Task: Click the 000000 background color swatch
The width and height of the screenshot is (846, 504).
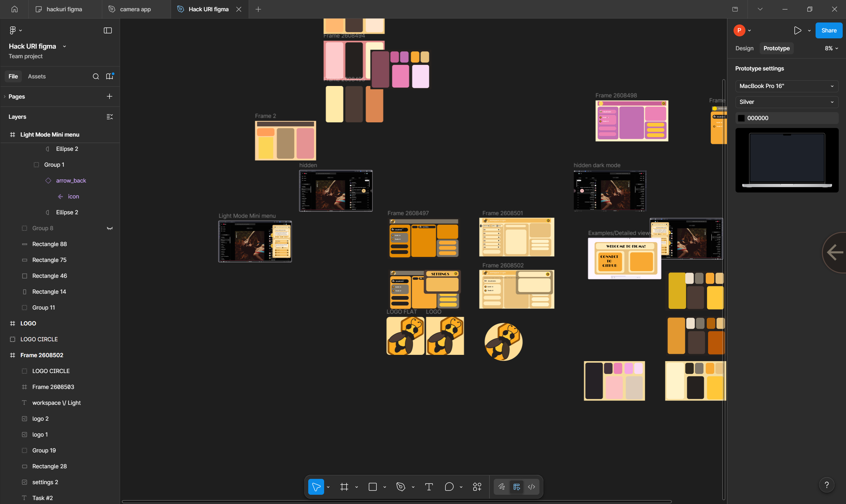Action: pyautogui.click(x=741, y=118)
